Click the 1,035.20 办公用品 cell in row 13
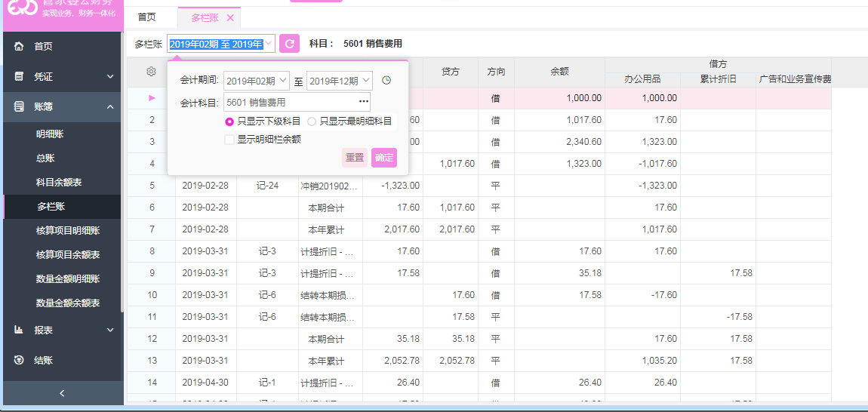This screenshot has width=868, height=412. point(642,361)
